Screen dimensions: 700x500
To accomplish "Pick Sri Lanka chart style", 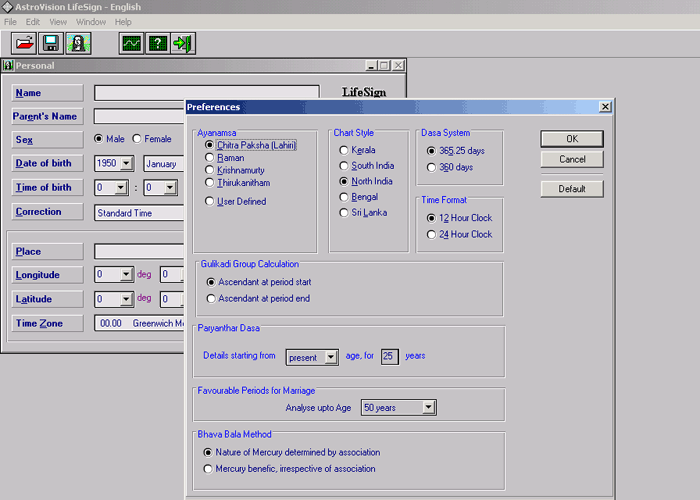I will 363,212.
